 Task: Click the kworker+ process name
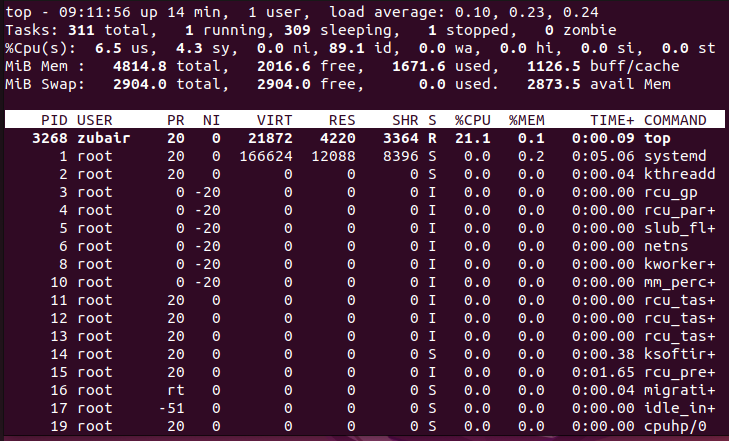tap(680, 264)
